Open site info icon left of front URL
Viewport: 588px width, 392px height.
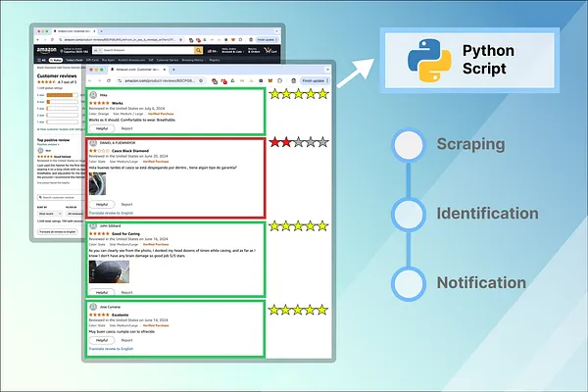point(120,81)
